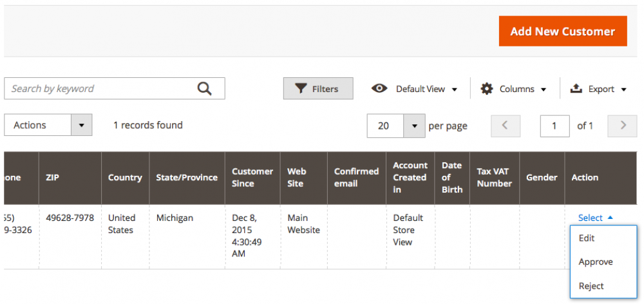Click Add New Customer button
Viewport: 644px width, 304px height.
coord(563,31)
